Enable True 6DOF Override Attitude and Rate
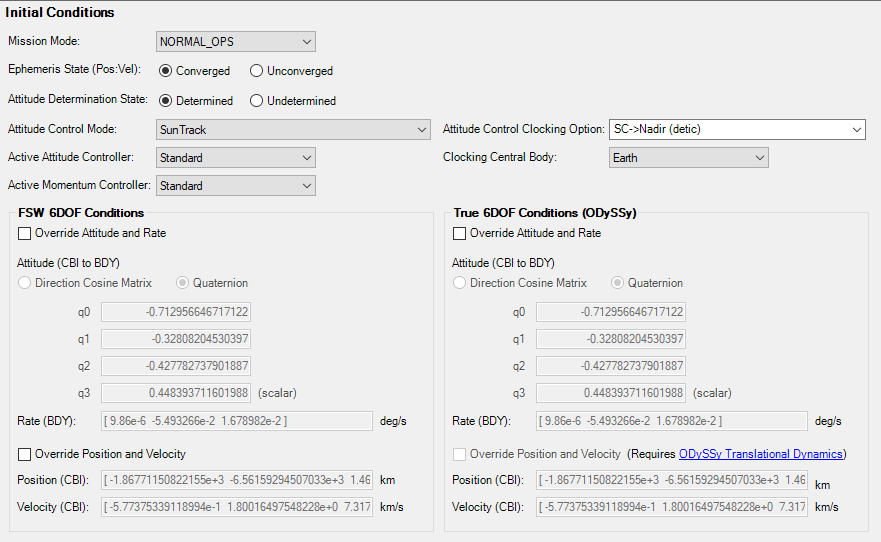The height and width of the screenshot is (542, 881). 460,233
